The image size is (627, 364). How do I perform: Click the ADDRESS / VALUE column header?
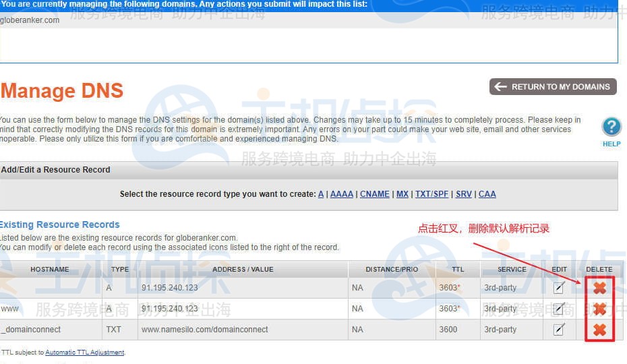243,269
